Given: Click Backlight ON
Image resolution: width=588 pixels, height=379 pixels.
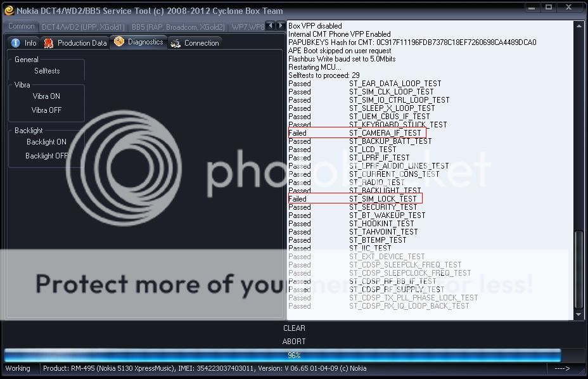Looking at the screenshot, I should 46,142.
